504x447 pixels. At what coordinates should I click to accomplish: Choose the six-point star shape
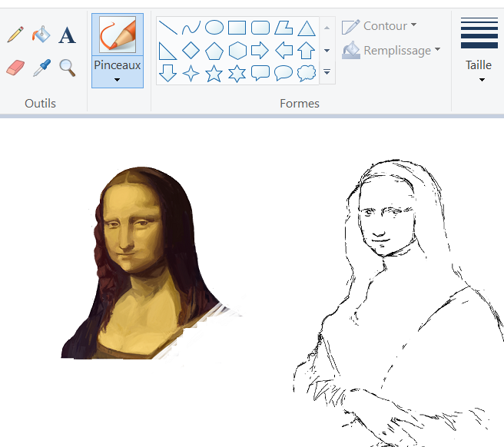click(x=237, y=73)
